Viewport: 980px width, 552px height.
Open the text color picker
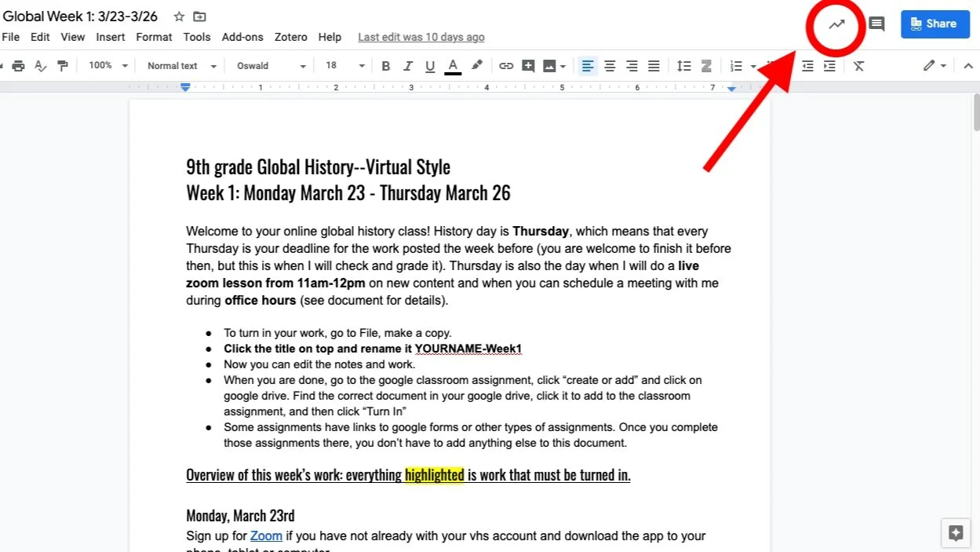pos(453,66)
